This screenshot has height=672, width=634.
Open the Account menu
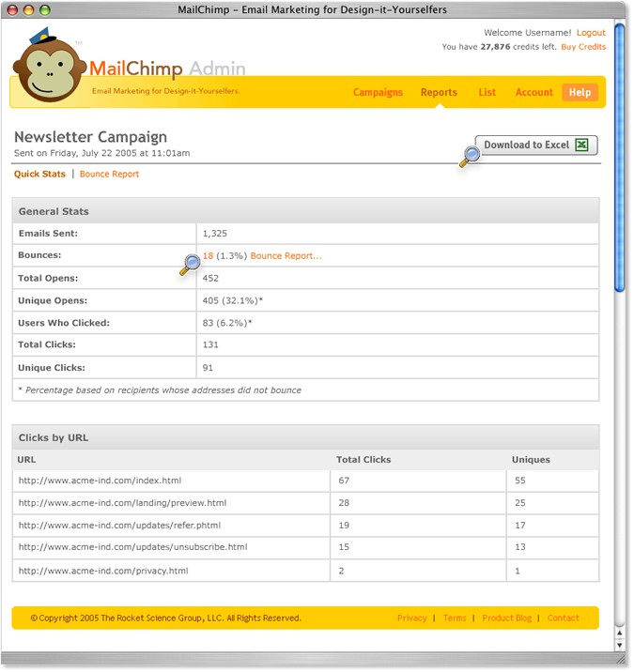pos(533,93)
